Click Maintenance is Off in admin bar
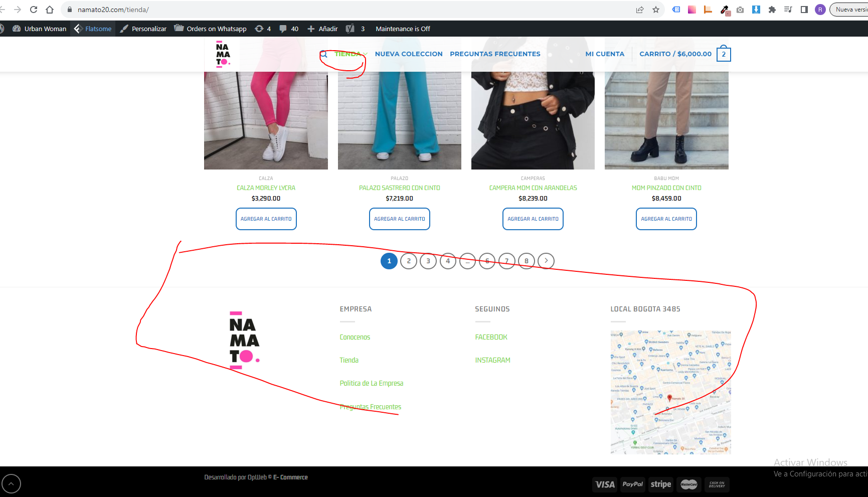The image size is (868, 497). tap(403, 29)
